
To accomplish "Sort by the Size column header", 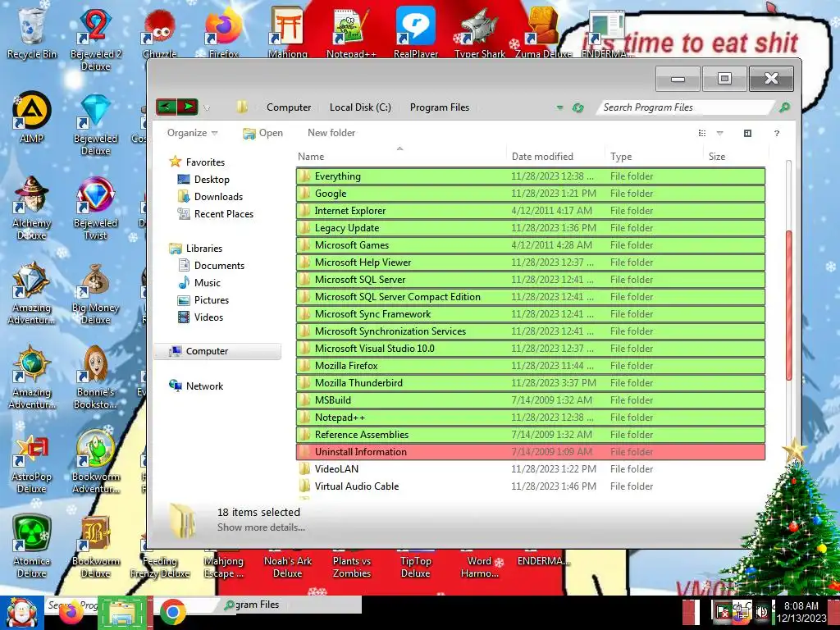I will 735,157.
